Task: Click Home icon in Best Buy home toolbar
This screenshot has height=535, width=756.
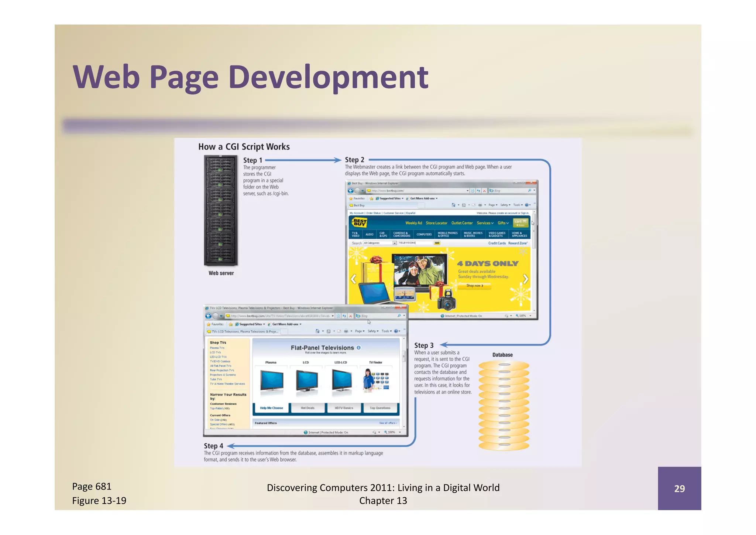Action: [x=454, y=205]
